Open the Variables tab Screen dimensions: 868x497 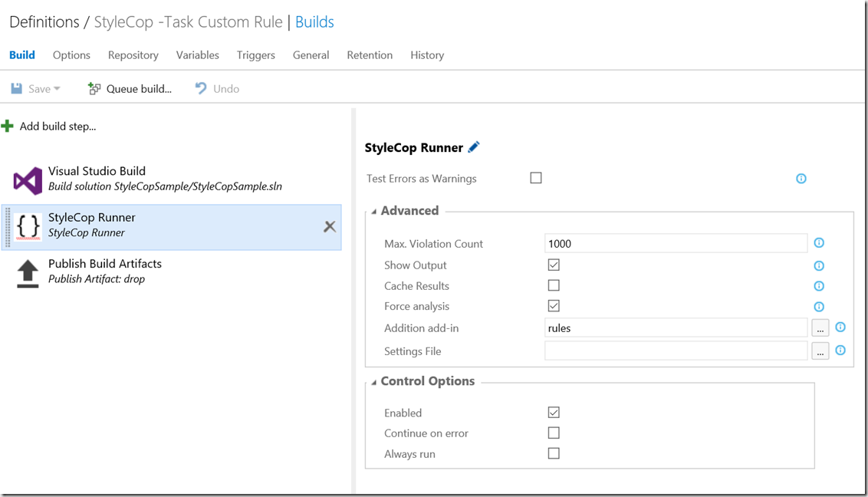(198, 54)
